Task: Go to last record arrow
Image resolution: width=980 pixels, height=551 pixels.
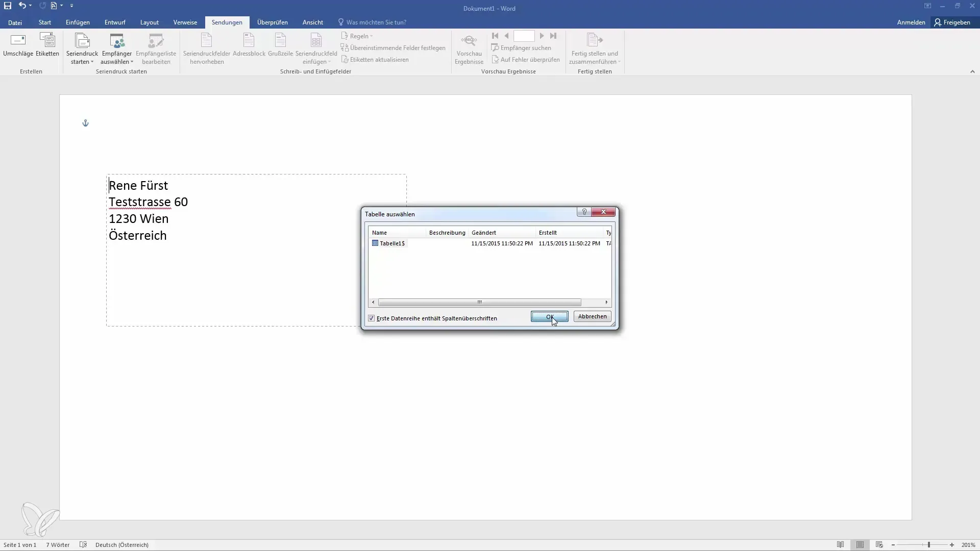Action: click(x=553, y=36)
